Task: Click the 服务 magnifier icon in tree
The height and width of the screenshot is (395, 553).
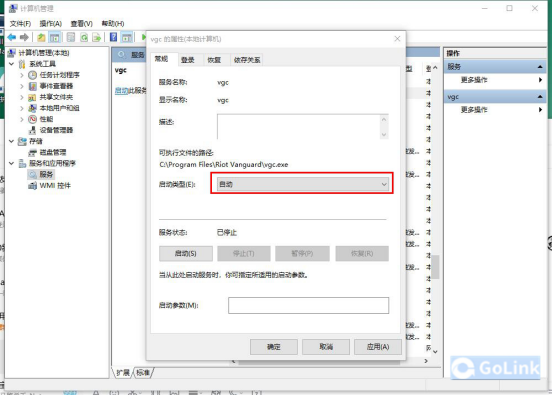Action: (33, 174)
